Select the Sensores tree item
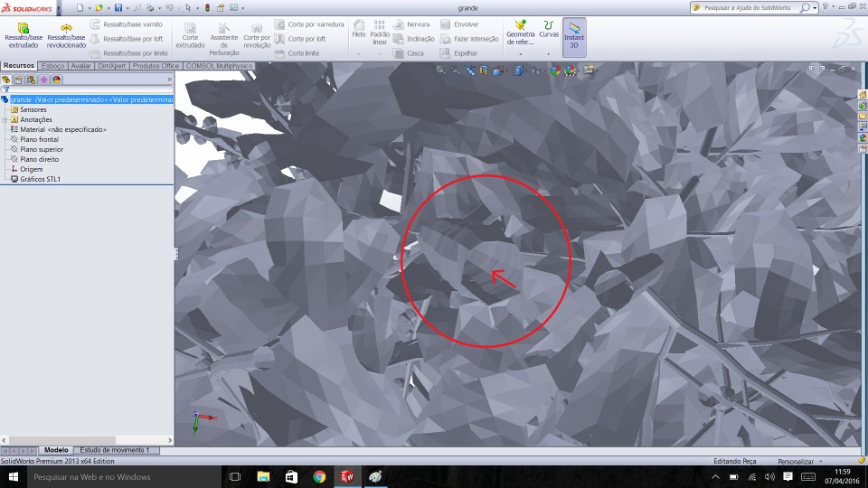The image size is (868, 488). tap(29, 109)
